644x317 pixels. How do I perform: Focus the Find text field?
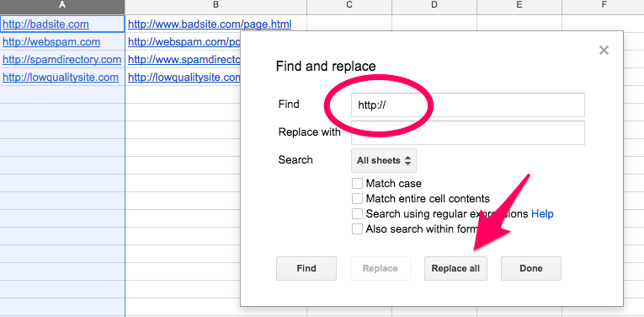click(x=468, y=105)
